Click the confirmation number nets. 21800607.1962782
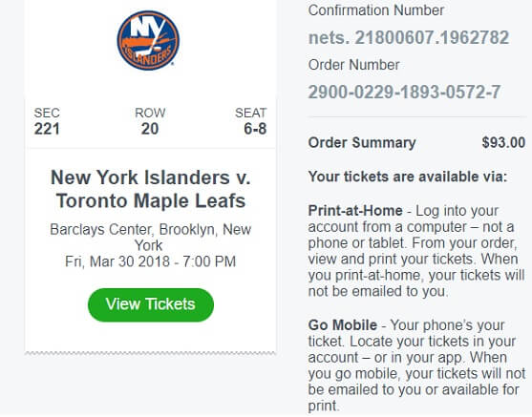Viewport: 532px width, 417px height. [x=409, y=37]
